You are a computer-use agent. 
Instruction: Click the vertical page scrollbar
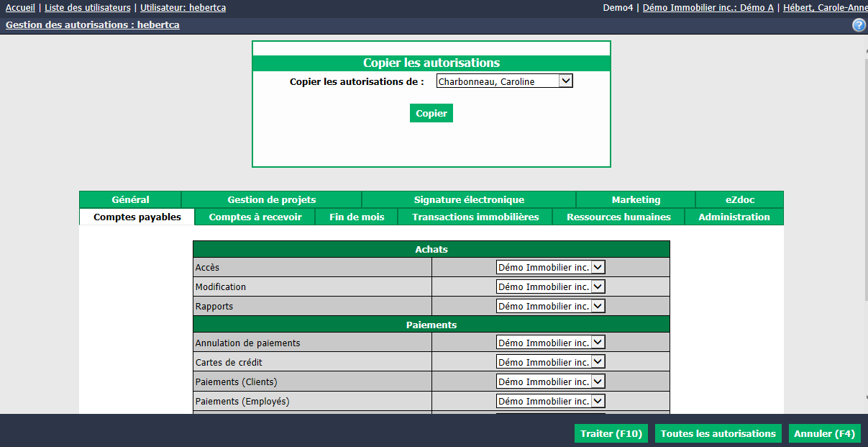point(865,223)
